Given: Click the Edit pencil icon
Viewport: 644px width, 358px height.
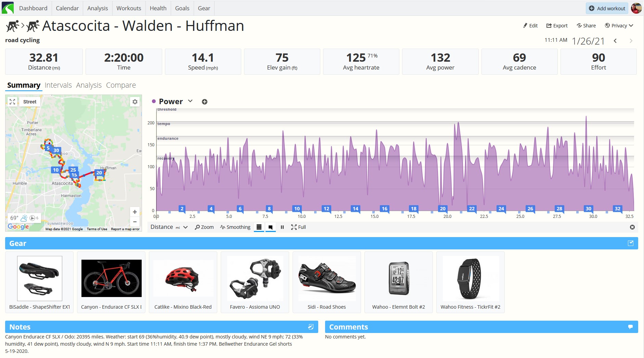Looking at the screenshot, I should [525, 26].
